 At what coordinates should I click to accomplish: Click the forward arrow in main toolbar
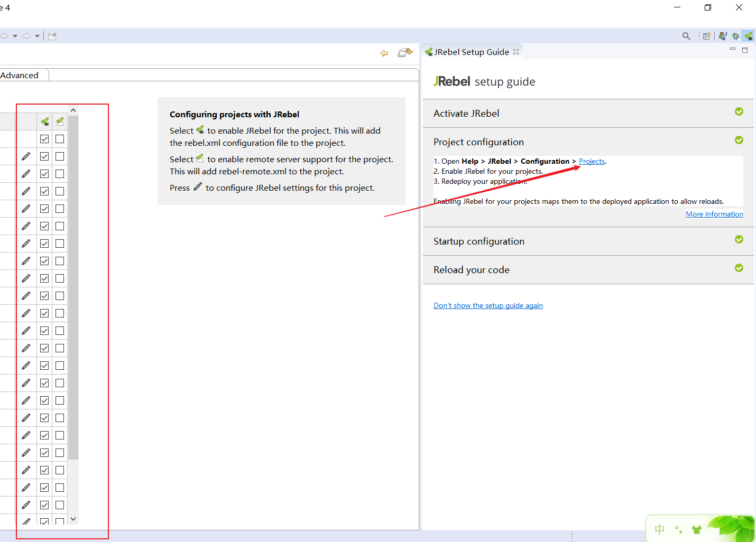[26, 36]
